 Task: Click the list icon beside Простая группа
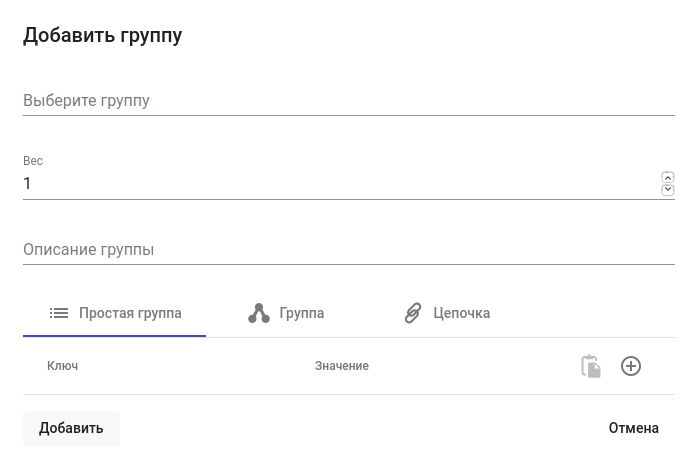pos(59,313)
